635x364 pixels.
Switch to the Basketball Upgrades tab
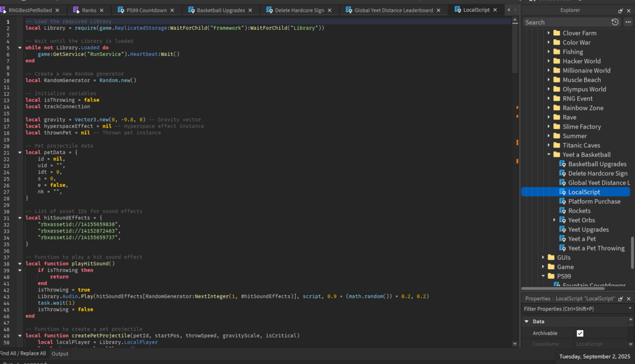click(221, 11)
